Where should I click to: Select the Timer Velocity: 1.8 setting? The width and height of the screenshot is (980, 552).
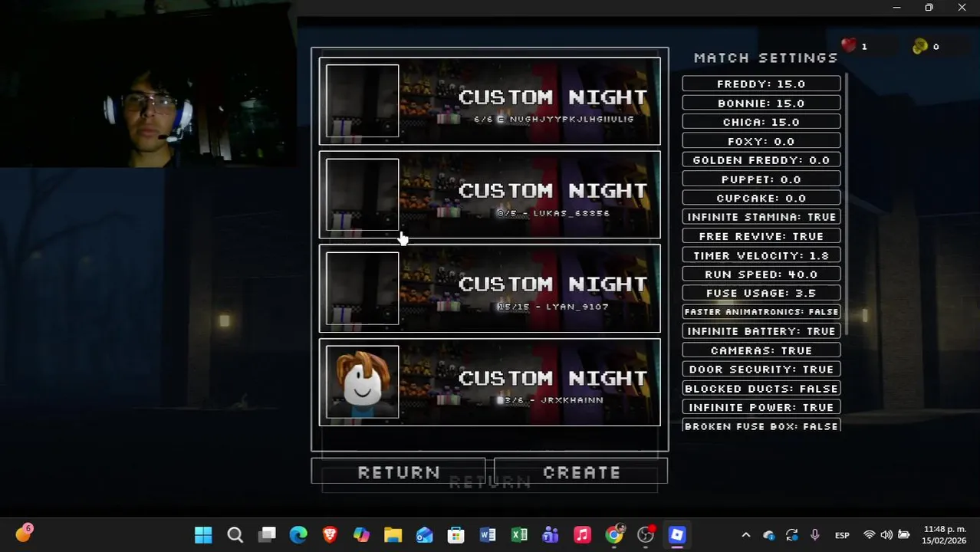pos(761,255)
